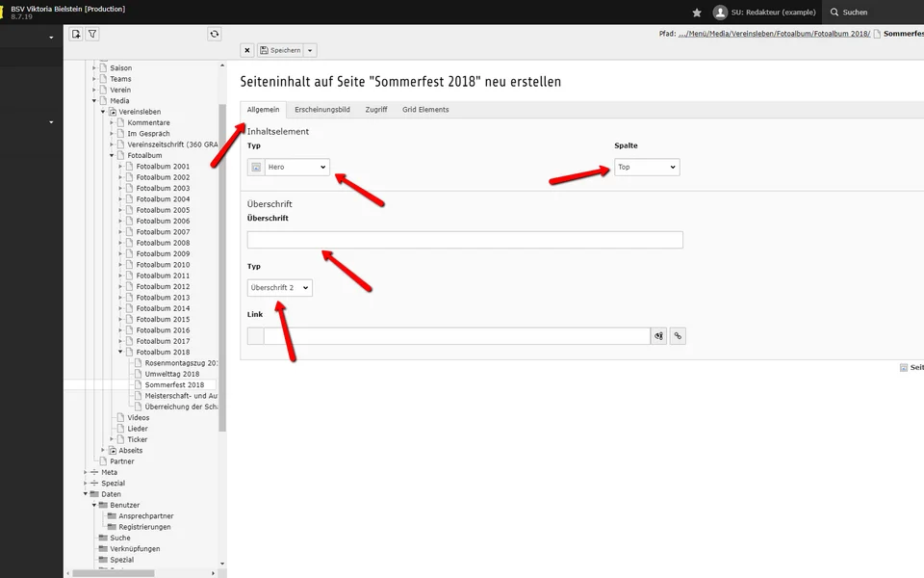Click the toggle icon beside the Link field
This screenshot has width=924, height=578.
click(x=659, y=336)
